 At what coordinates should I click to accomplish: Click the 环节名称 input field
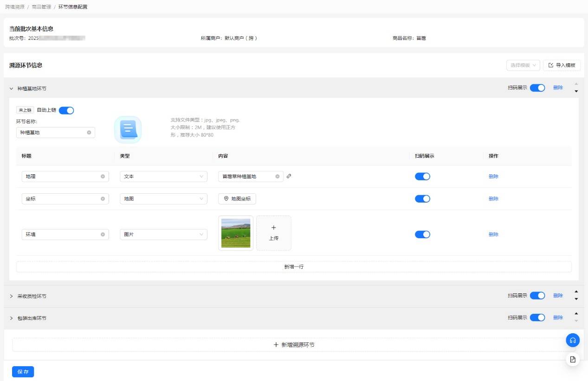(x=56, y=133)
